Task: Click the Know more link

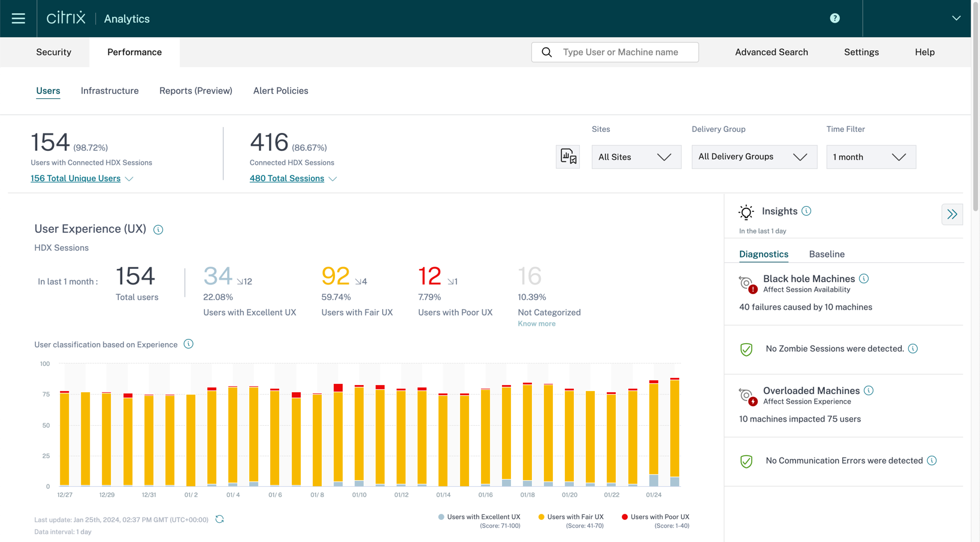Action: click(536, 324)
